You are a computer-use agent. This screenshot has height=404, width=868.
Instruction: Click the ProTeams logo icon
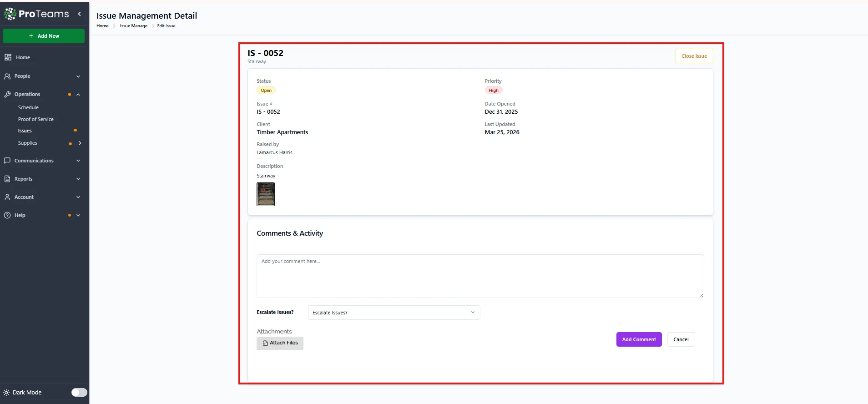(10, 14)
